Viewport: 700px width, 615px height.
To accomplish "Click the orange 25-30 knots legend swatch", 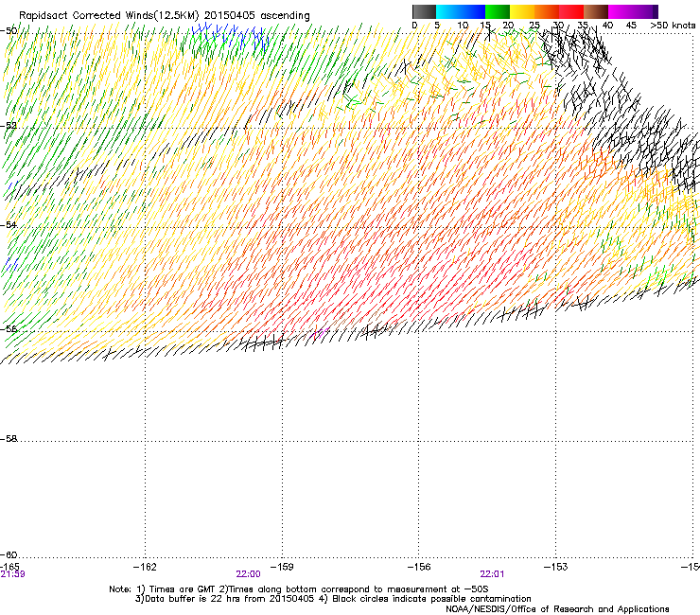I will click(x=547, y=11).
